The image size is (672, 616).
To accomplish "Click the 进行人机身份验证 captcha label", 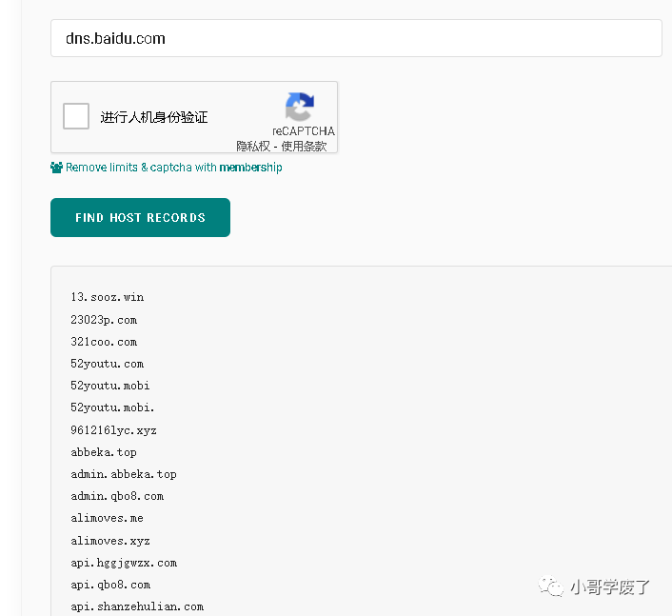I will coord(154,117).
